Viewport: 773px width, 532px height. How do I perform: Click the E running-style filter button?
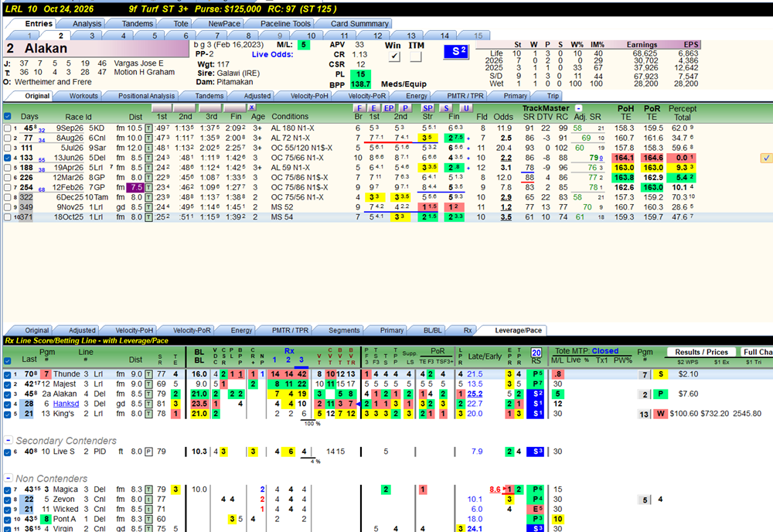pyautogui.click(x=373, y=108)
